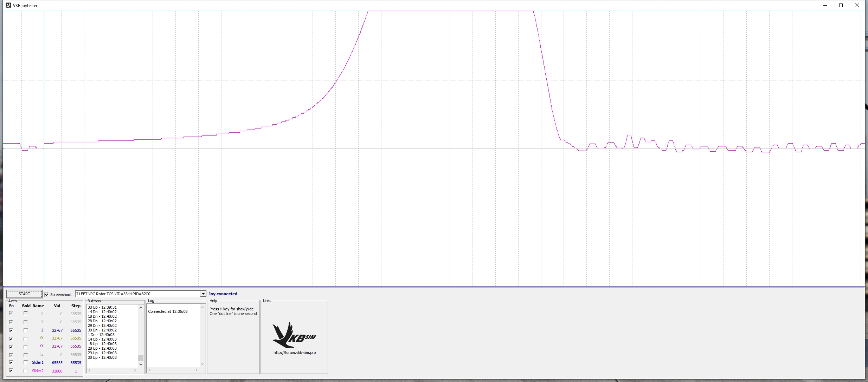Enable Bold for the Z axis
Screen dimensions: 868x382
(x=26, y=330)
